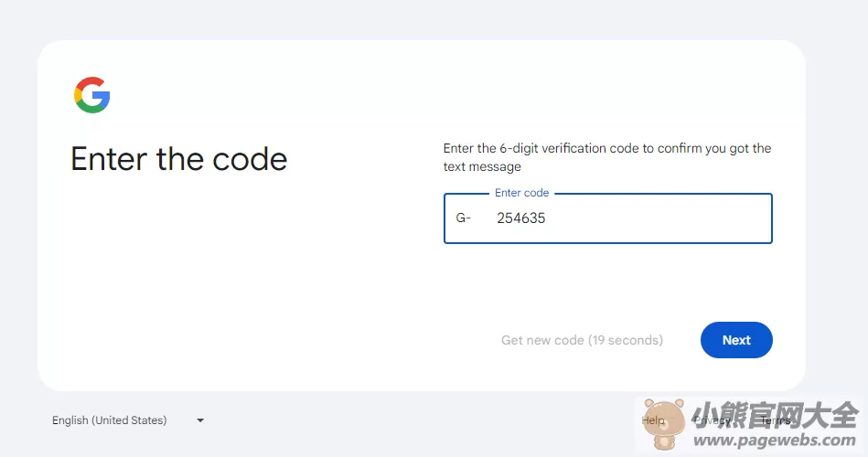Click the blue Next button

point(736,340)
